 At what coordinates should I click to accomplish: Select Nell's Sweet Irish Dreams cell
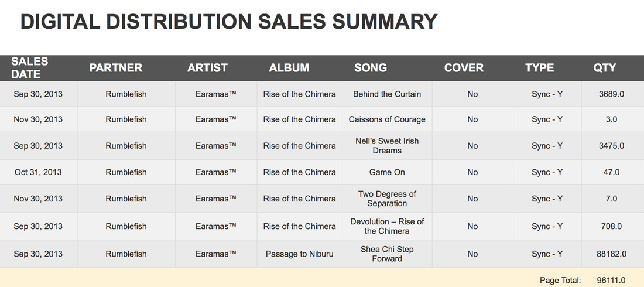point(387,146)
